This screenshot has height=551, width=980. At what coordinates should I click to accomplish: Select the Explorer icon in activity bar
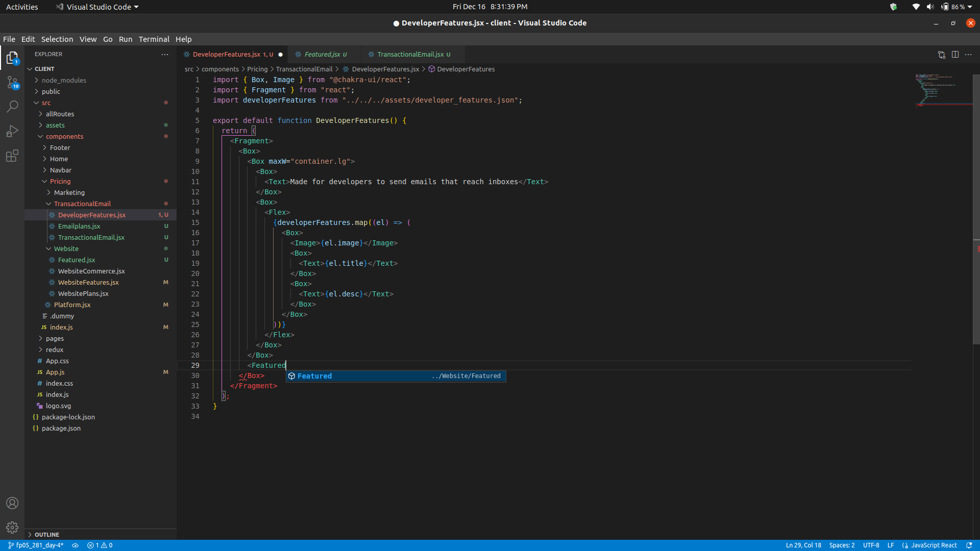pos(12,58)
